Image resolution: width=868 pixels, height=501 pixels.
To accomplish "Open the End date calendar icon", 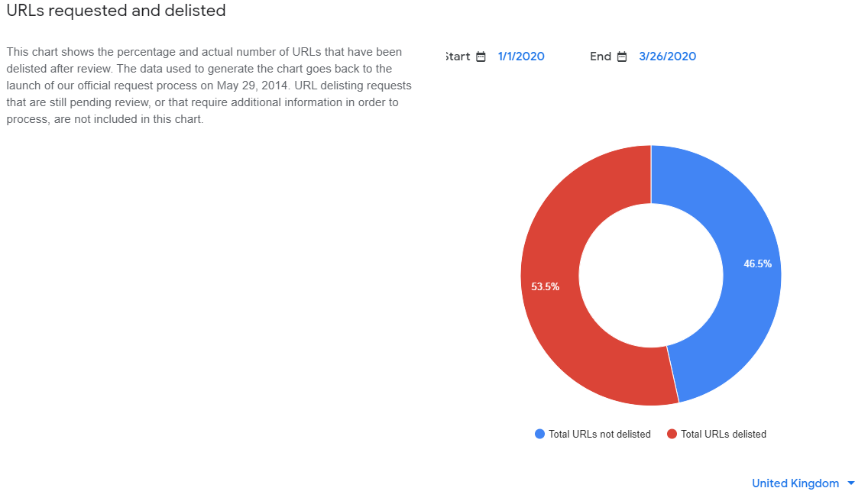I will (x=622, y=57).
